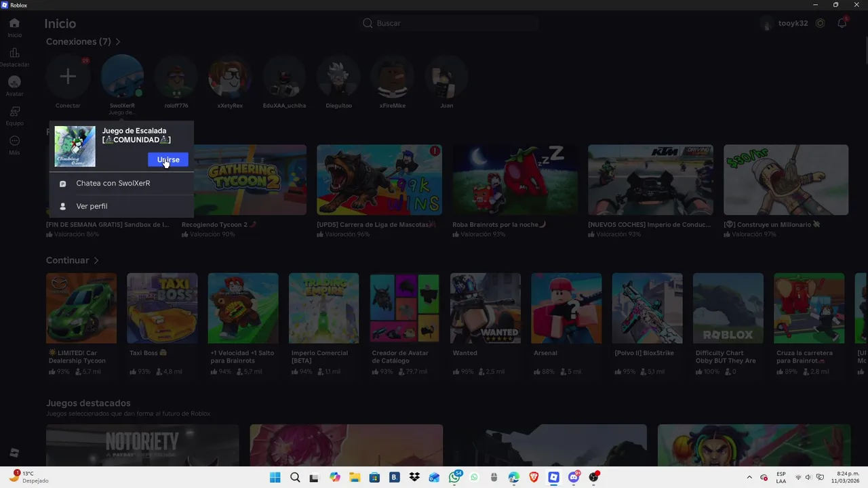Screen dimensions: 868x488
Task: Click the Buscar search field
Action: 450,23
